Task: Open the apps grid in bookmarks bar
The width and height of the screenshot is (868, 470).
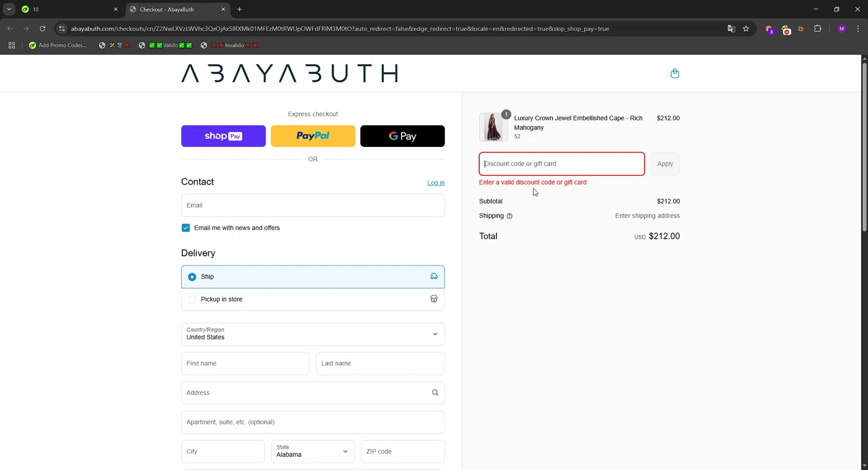Action: click(12, 45)
